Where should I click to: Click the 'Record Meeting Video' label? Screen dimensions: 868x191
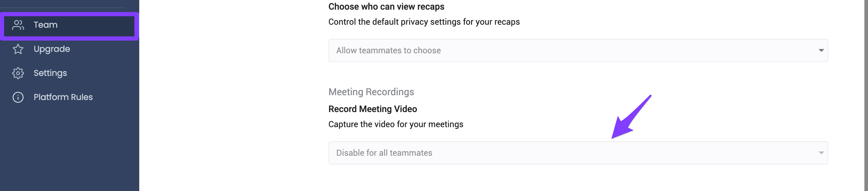[373, 109]
